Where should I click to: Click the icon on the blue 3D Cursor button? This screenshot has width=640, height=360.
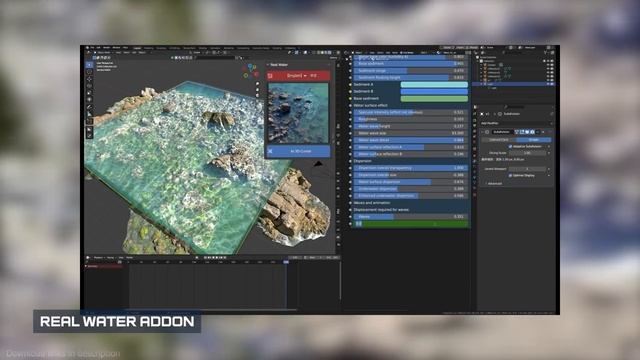point(270,151)
